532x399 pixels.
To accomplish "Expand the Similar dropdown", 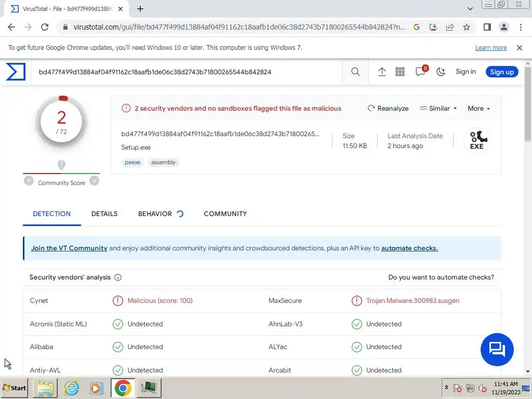I will click(438, 109).
